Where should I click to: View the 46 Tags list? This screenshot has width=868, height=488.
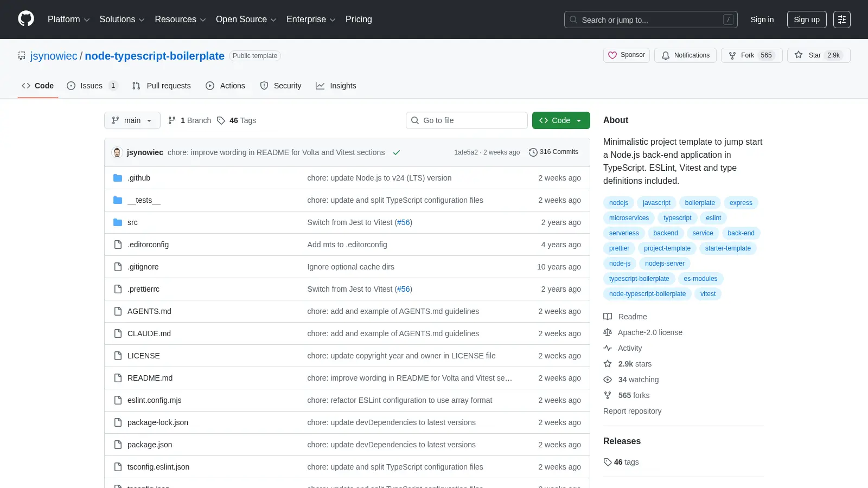tap(237, 120)
